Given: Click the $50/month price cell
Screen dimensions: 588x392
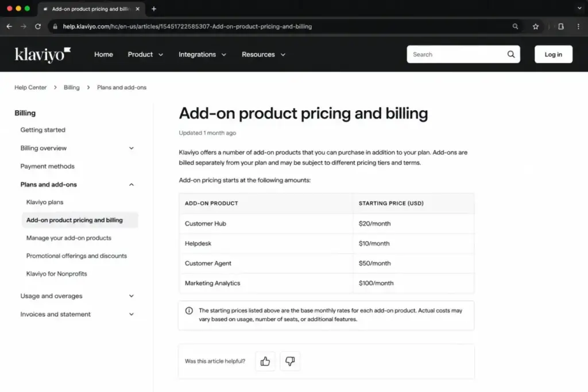Looking at the screenshot, I should pos(413,263).
